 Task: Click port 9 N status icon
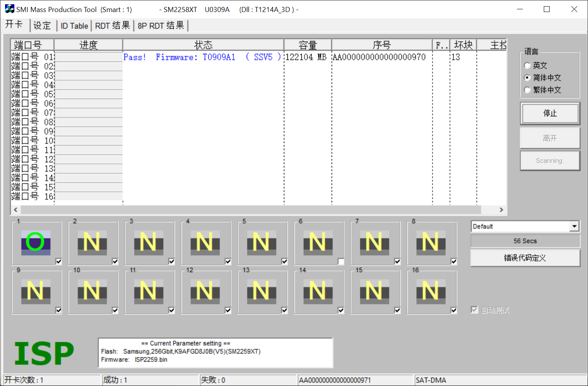tap(36, 291)
